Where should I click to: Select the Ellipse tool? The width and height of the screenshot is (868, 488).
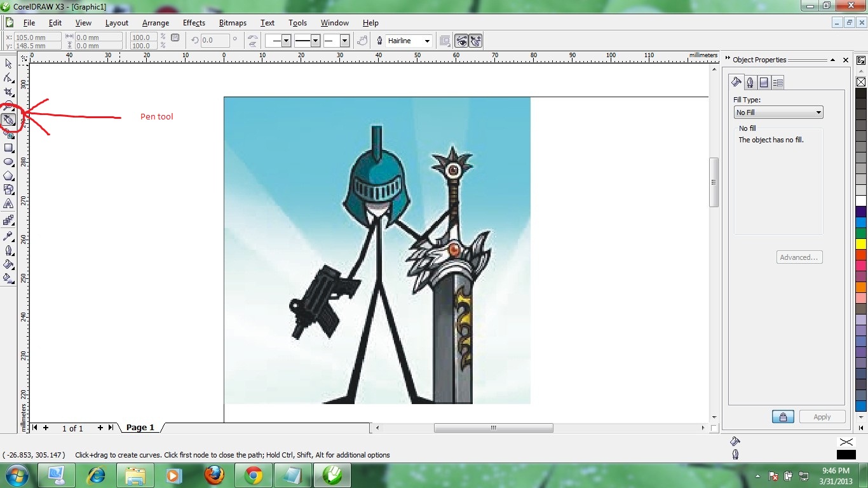pyautogui.click(x=8, y=162)
